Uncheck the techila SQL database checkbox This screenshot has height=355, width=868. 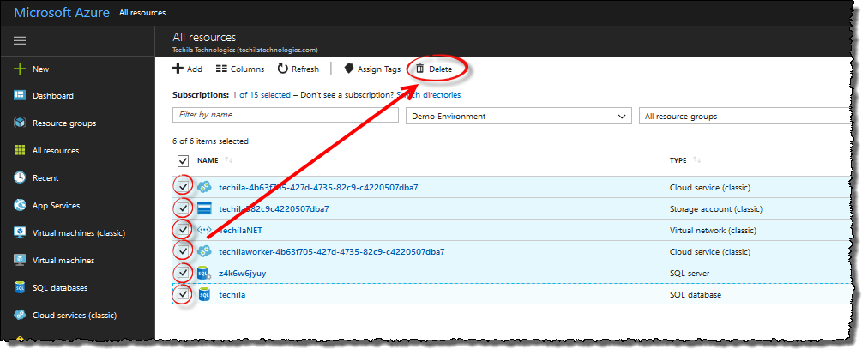(x=183, y=295)
